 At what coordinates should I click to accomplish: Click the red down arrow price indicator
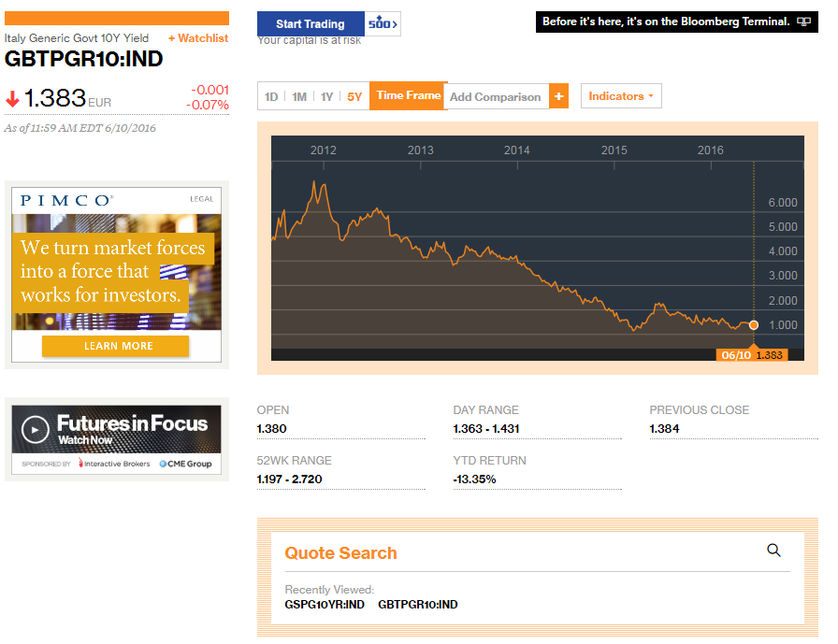click(x=12, y=99)
